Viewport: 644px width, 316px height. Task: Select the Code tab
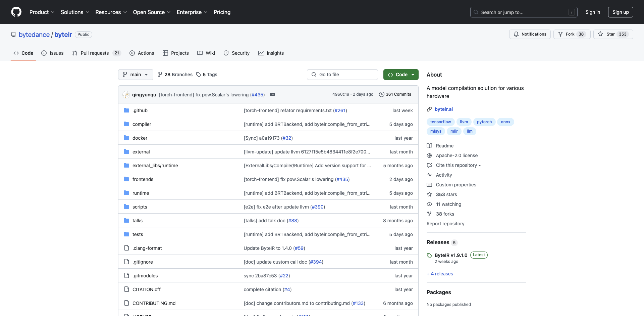[23, 53]
